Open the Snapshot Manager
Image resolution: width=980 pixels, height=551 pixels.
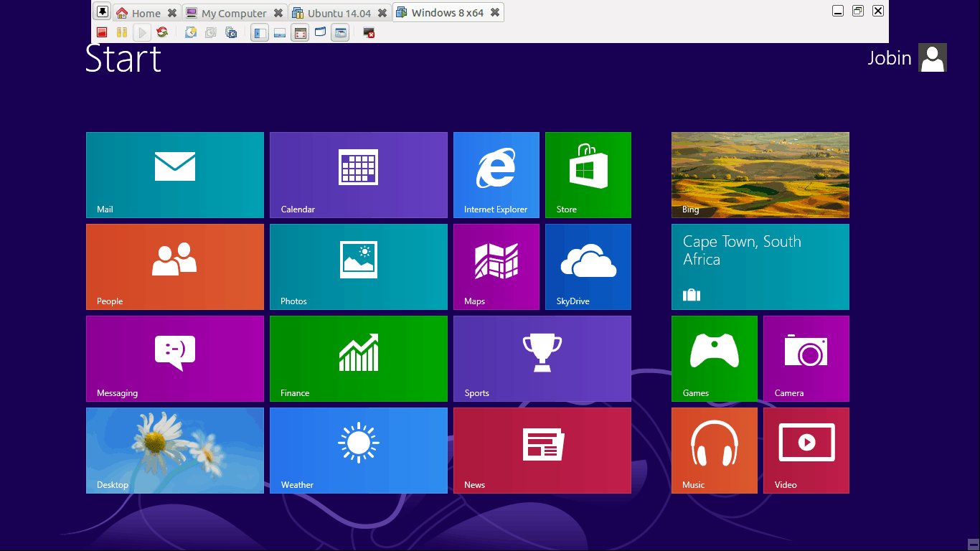[x=230, y=32]
